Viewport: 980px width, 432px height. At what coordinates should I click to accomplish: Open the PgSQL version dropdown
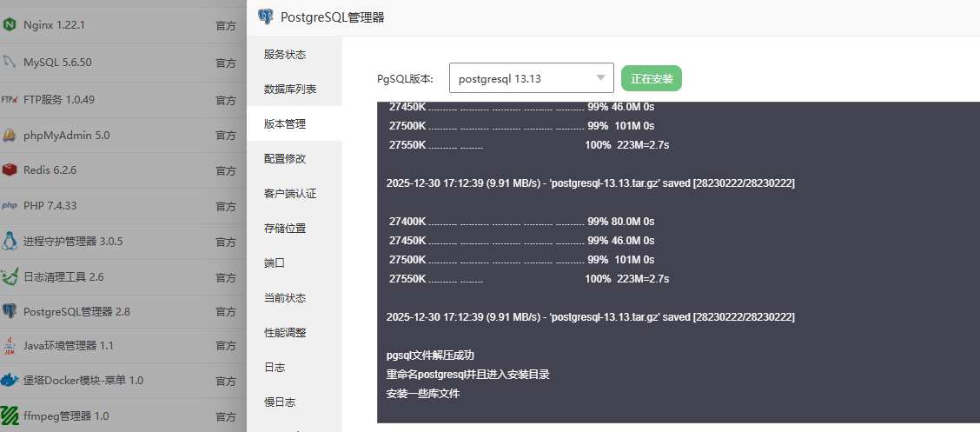pyautogui.click(x=531, y=78)
